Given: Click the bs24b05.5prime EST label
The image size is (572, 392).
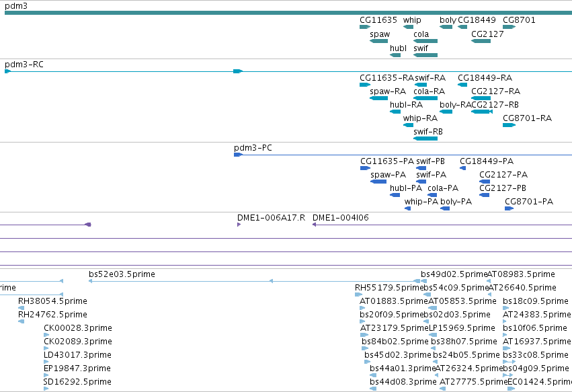Looking at the screenshot, I should click(466, 356).
